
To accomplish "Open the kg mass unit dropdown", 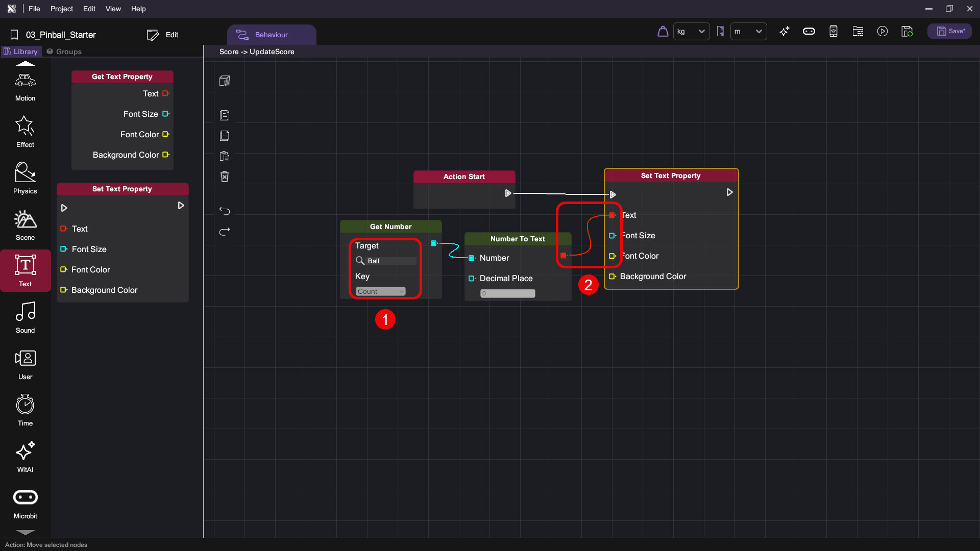I will (691, 32).
